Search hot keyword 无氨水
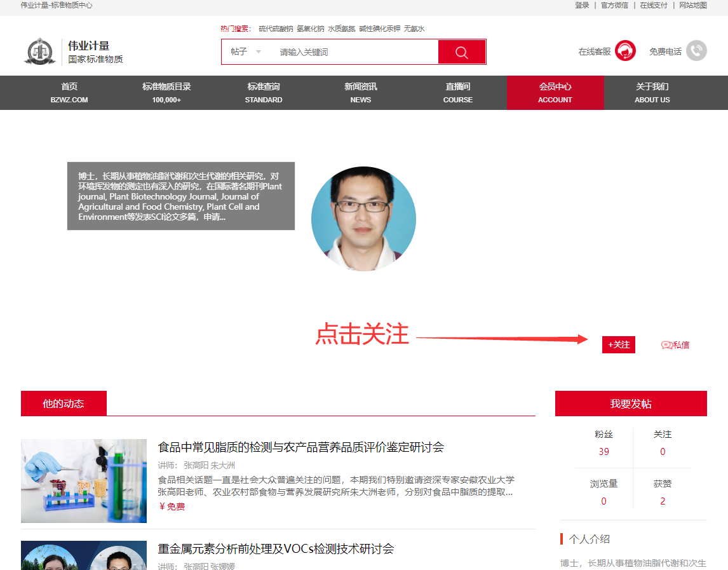The image size is (728, 570). coord(414,29)
